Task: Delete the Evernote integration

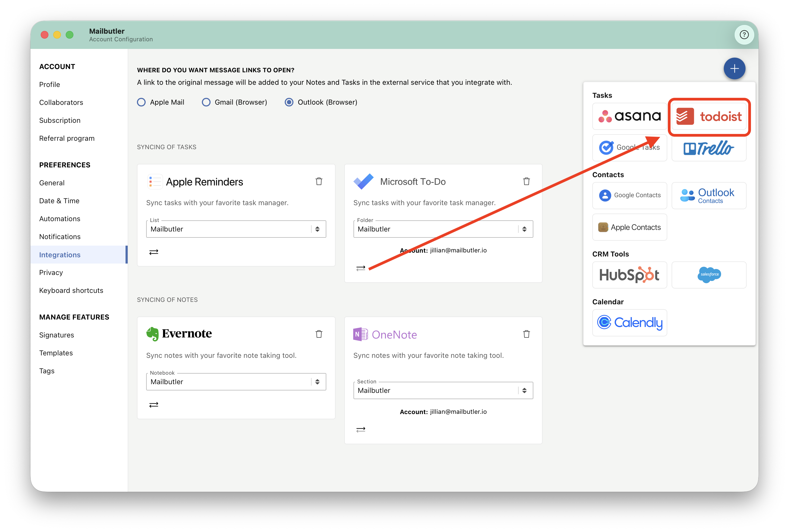Action: tap(319, 334)
